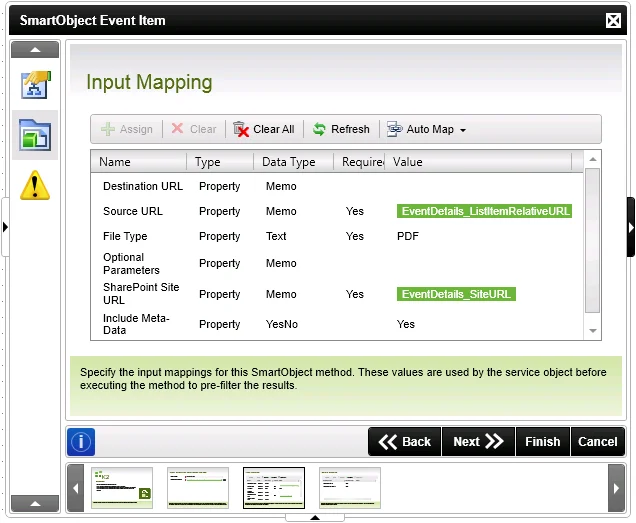636x523 pixels.
Task: Click the blue information icon
Action: tap(81, 441)
